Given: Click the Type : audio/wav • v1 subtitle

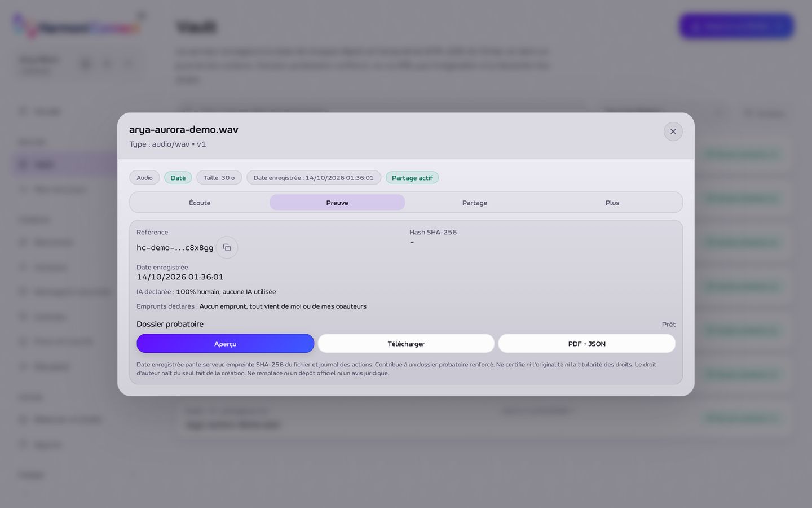Looking at the screenshot, I should click(x=167, y=144).
